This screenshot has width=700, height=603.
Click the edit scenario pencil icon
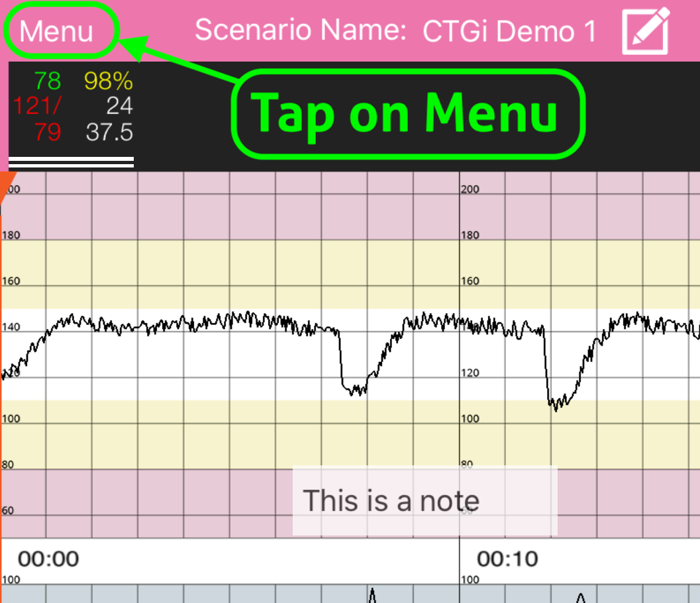[x=645, y=31]
